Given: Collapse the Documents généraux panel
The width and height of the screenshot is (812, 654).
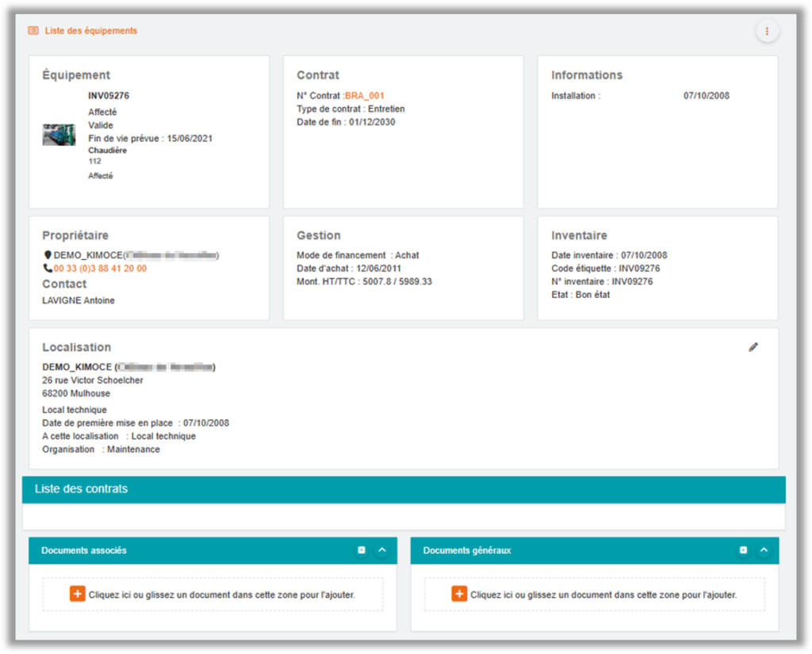Looking at the screenshot, I should pos(764,550).
